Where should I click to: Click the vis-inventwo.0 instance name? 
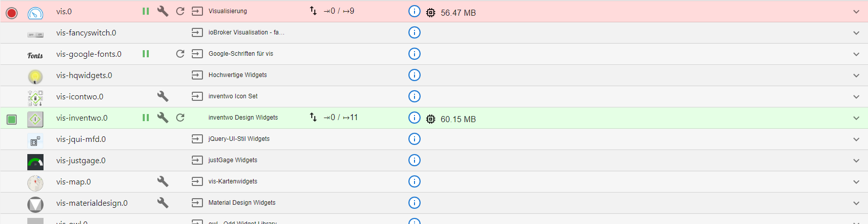click(81, 118)
